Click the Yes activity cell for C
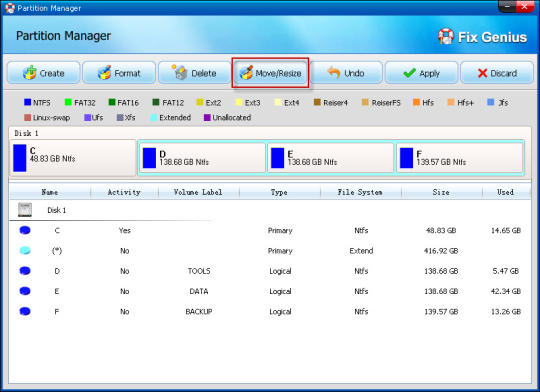 125,230
